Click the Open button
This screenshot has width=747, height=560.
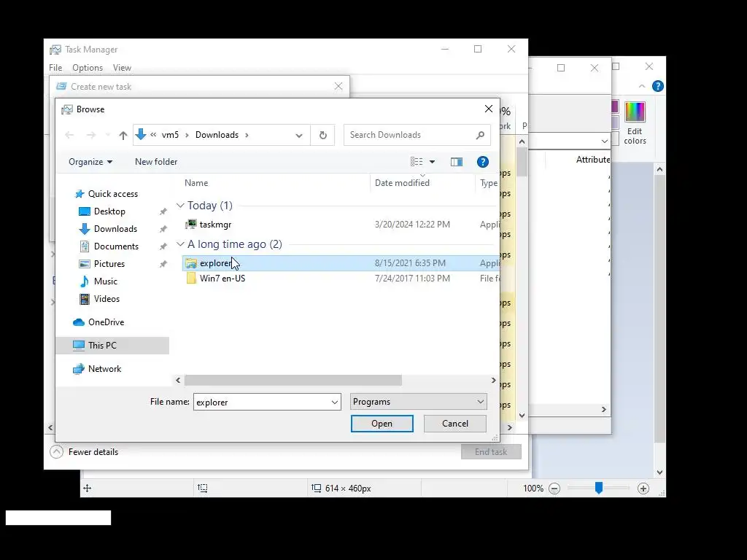382,424
